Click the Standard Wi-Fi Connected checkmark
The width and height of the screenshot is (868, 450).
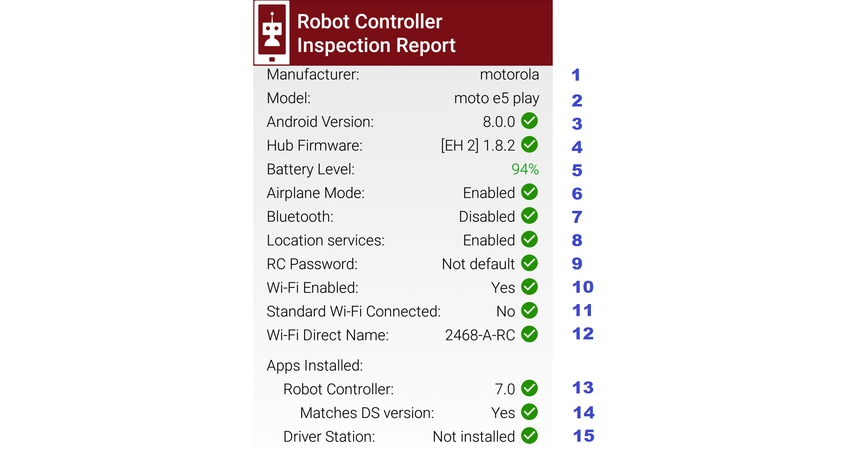[x=529, y=311]
